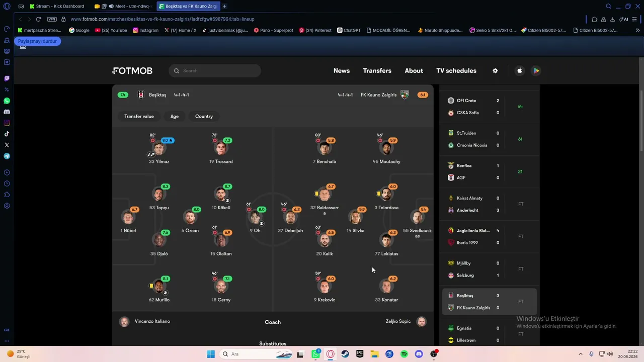Image resolution: width=644 pixels, height=362 pixels.
Task: Open Discord from the Opera sidebar
Action: coord(7,112)
